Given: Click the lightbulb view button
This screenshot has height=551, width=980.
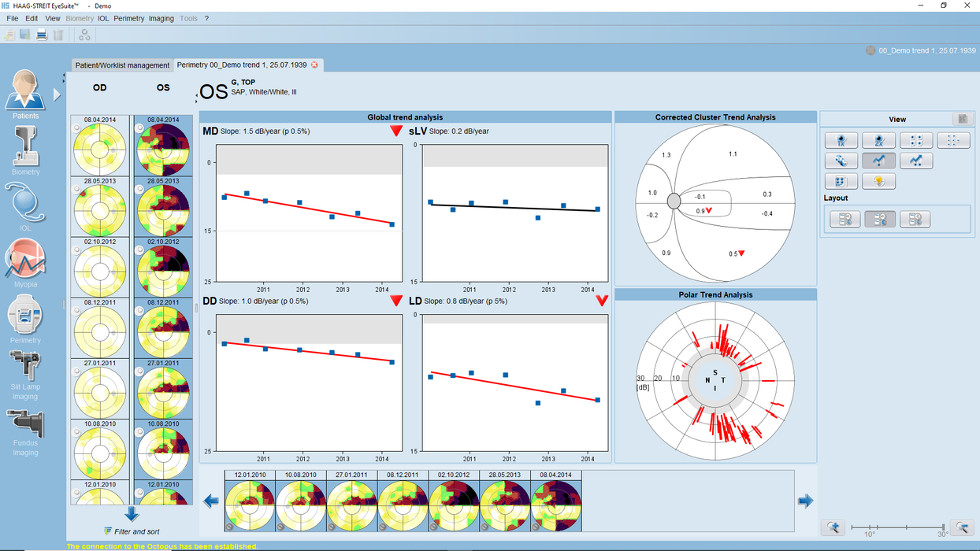Looking at the screenshot, I should coord(878,181).
